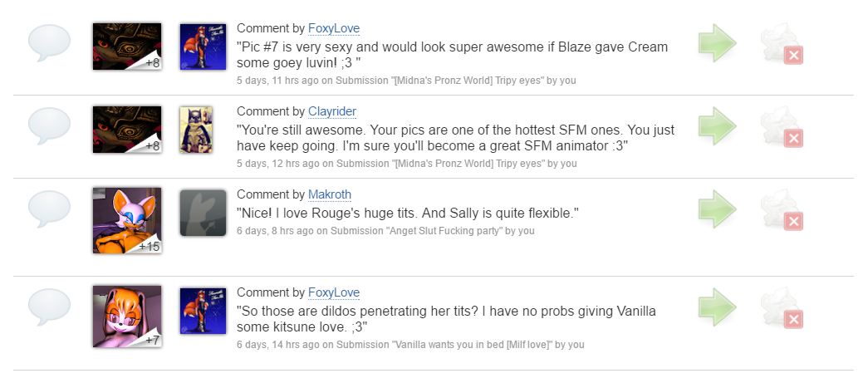
Task: Click green arrow for FoxyLove's 11 hrs ago comment
Action: click(x=716, y=42)
